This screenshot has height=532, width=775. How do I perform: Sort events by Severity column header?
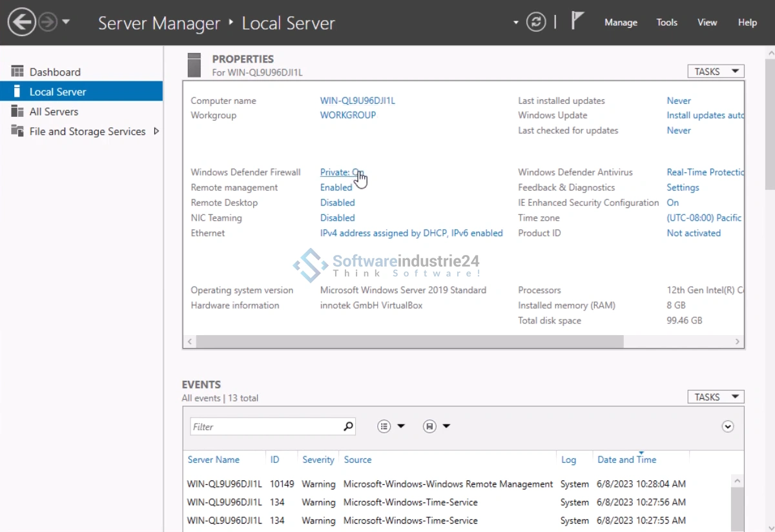tap(318, 460)
